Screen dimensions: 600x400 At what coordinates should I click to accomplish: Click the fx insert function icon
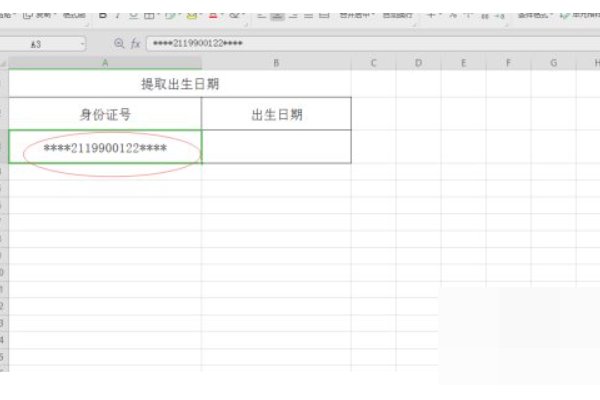pyautogui.click(x=135, y=44)
